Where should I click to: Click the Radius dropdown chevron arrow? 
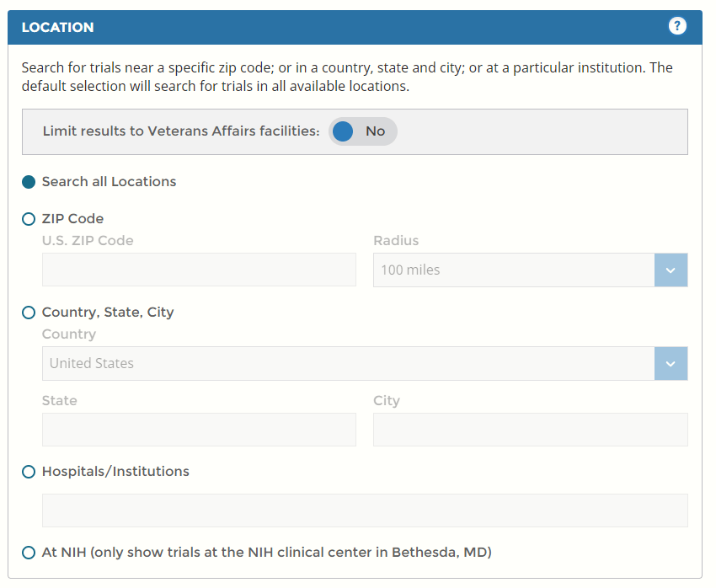671,270
